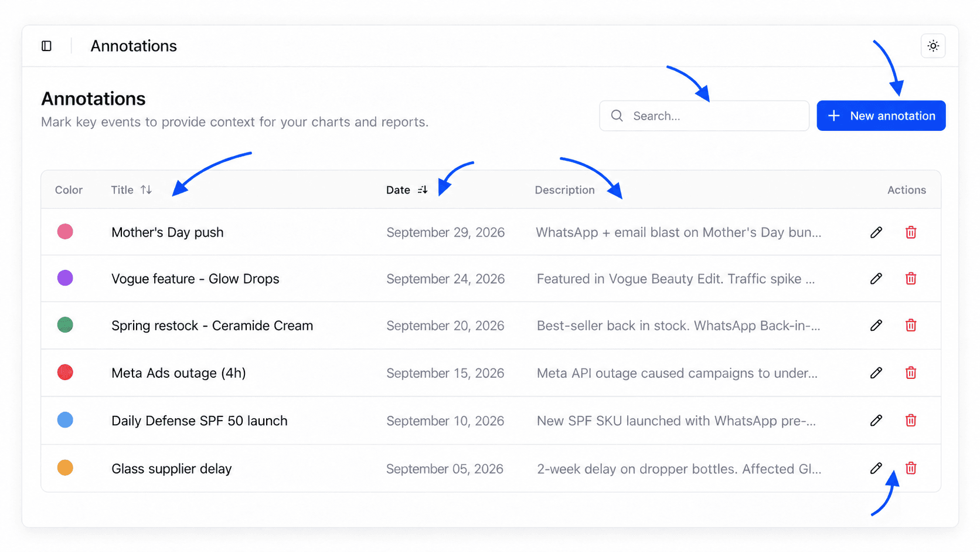Click the blue color dot for Daily Defense SPF 50
This screenshot has height=552, width=980.
pos(65,420)
